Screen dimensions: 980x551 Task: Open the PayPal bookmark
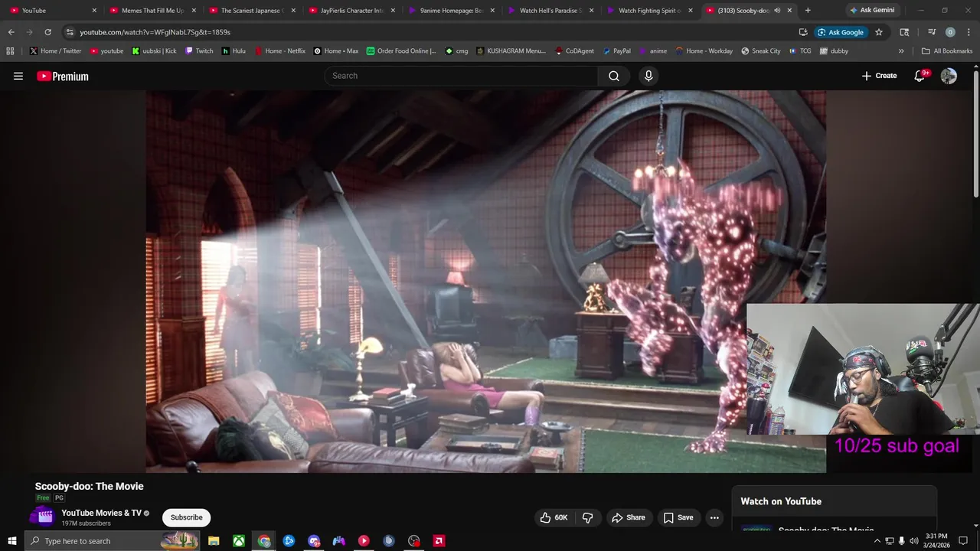pyautogui.click(x=617, y=51)
